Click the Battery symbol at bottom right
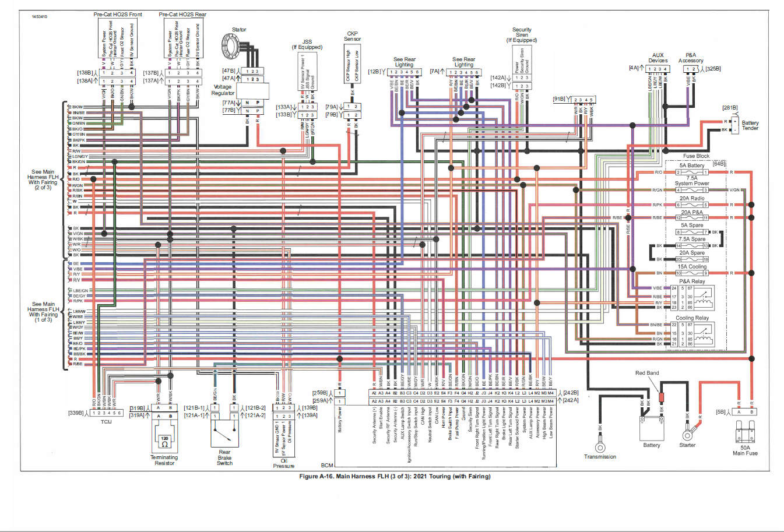The image size is (784, 532). (652, 427)
